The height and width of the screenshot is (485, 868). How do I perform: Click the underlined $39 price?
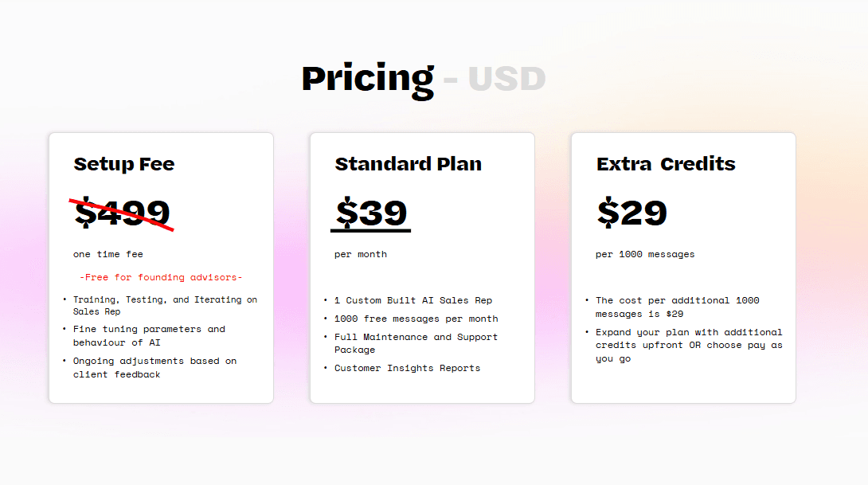click(x=371, y=213)
